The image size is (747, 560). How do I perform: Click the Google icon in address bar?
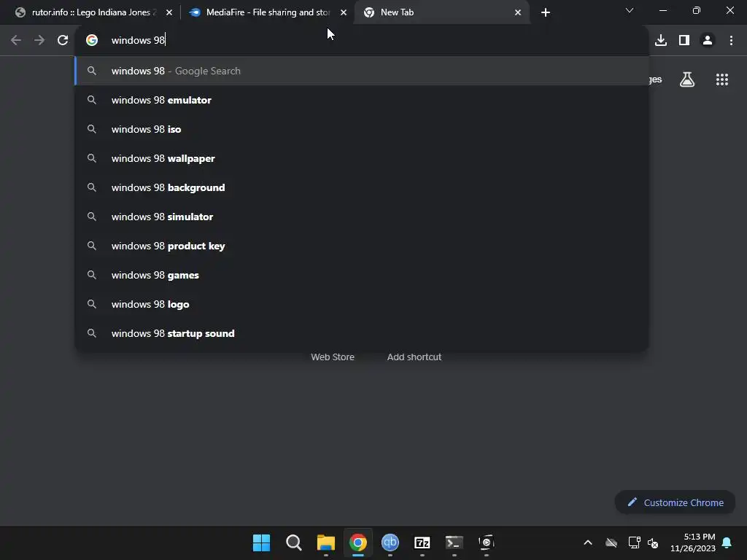pos(92,41)
